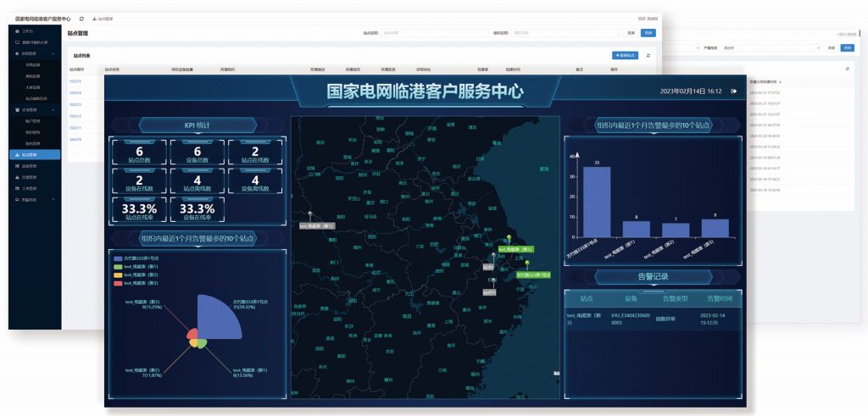Click the tallest bar labeled 35 in chart
This screenshot has width=868, height=416.
pyautogui.click(x=597, y=202)
